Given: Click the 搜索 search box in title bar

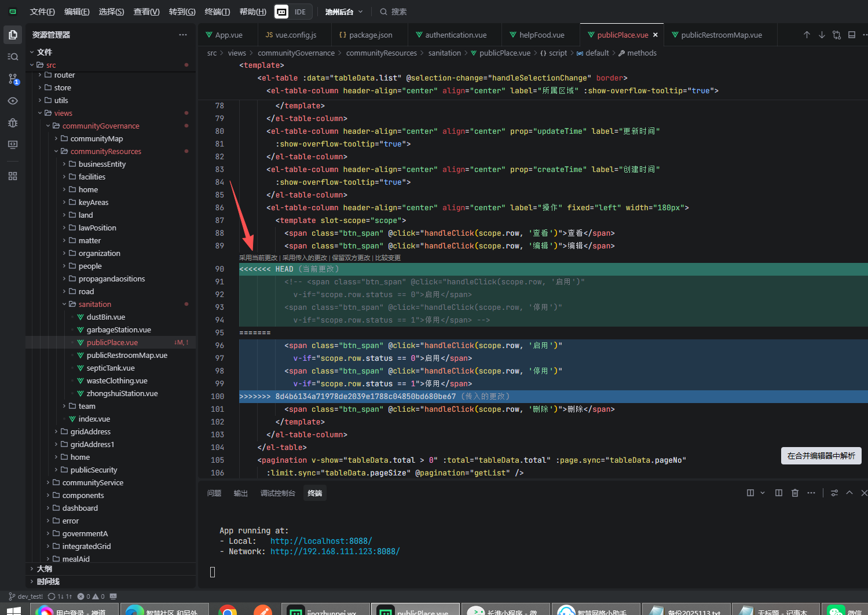Looking at the screenshot, I should coord(398,12).
